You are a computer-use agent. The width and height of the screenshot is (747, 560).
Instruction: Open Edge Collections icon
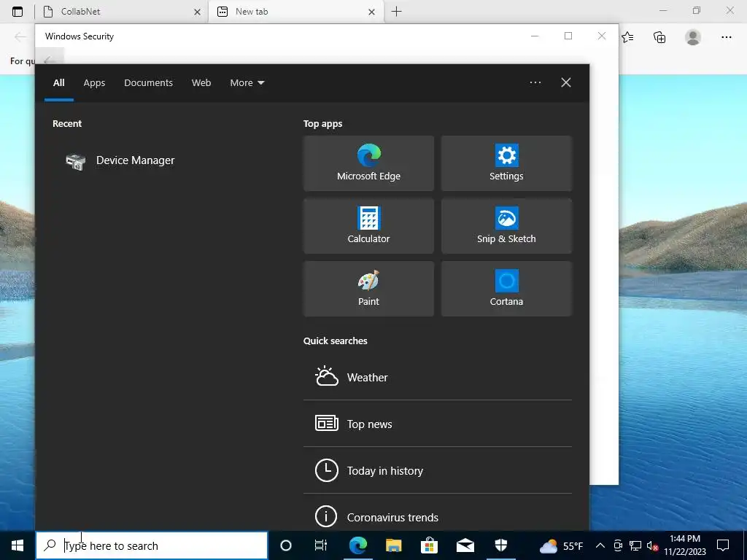tap(659, 37)
